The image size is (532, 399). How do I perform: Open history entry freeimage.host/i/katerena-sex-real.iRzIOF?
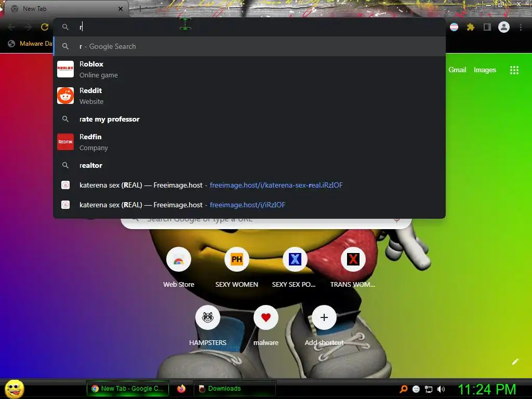click(249, 185)
